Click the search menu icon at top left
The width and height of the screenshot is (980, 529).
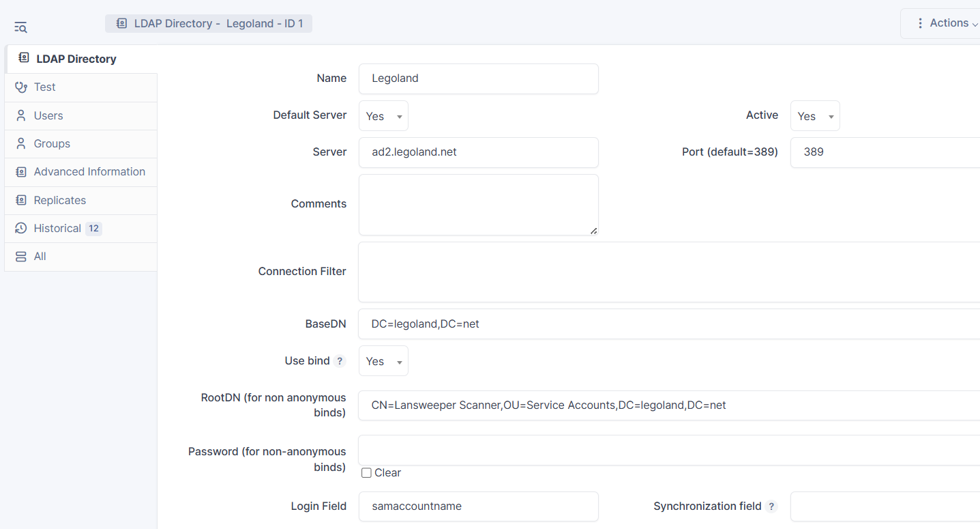20,27
